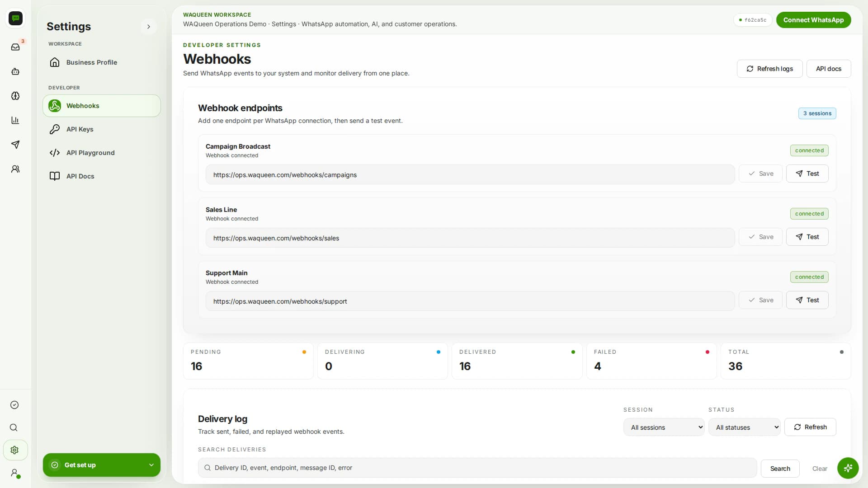Click the settings gear icon in rail

coord(15,450)
